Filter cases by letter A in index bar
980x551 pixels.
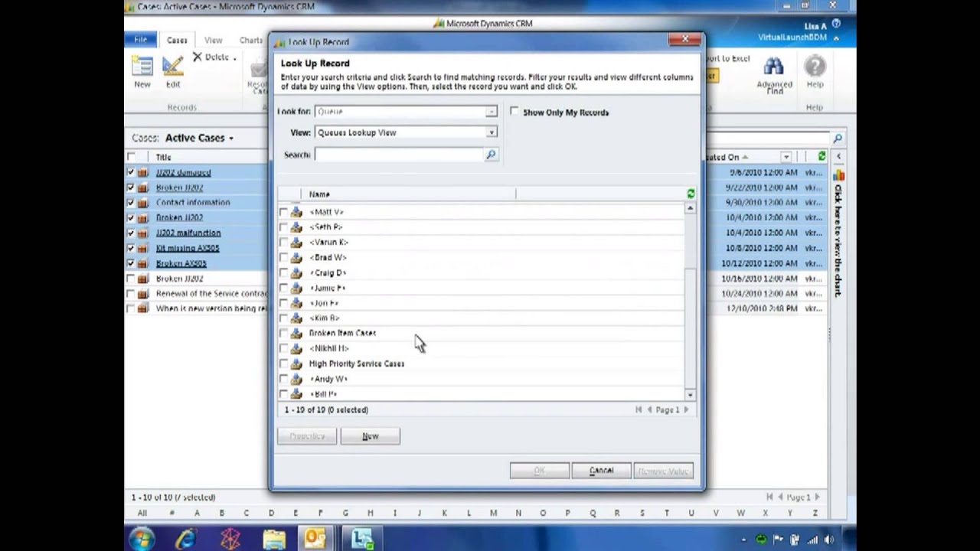tap(197, 513)
